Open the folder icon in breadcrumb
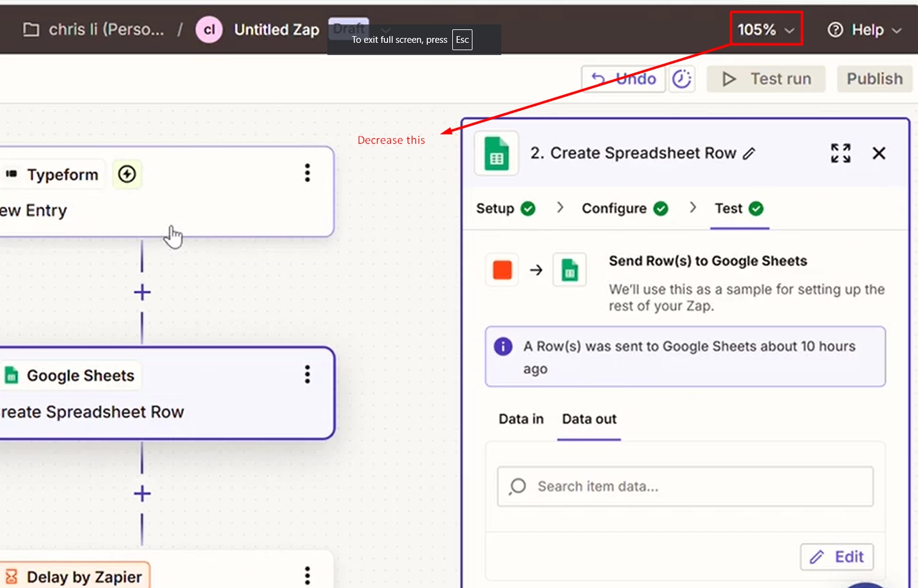Viewport: 918px width, 588px height. (31, 29)
